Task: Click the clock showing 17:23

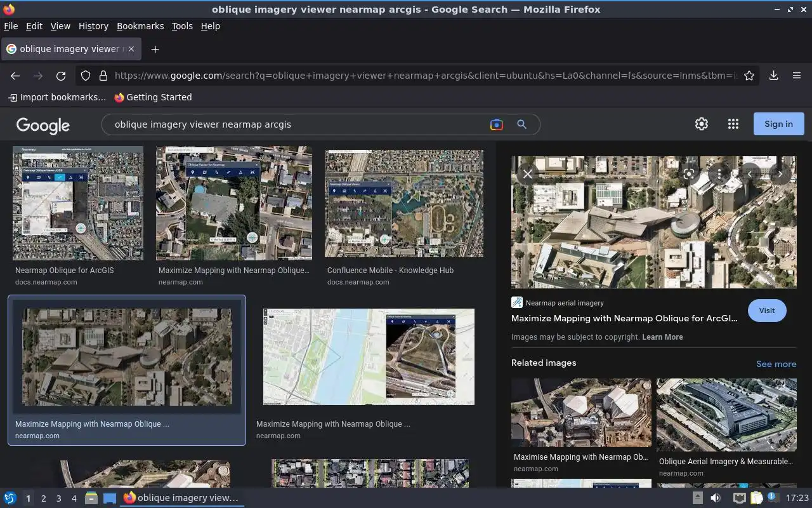Action: coord(797,498)
